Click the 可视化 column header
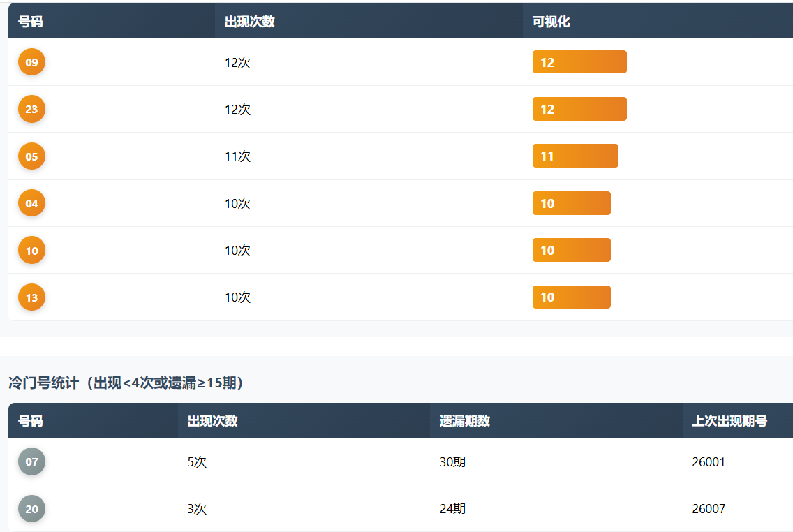Image resolution: width=793 pixels, height=532 pixels. (551, 22)
